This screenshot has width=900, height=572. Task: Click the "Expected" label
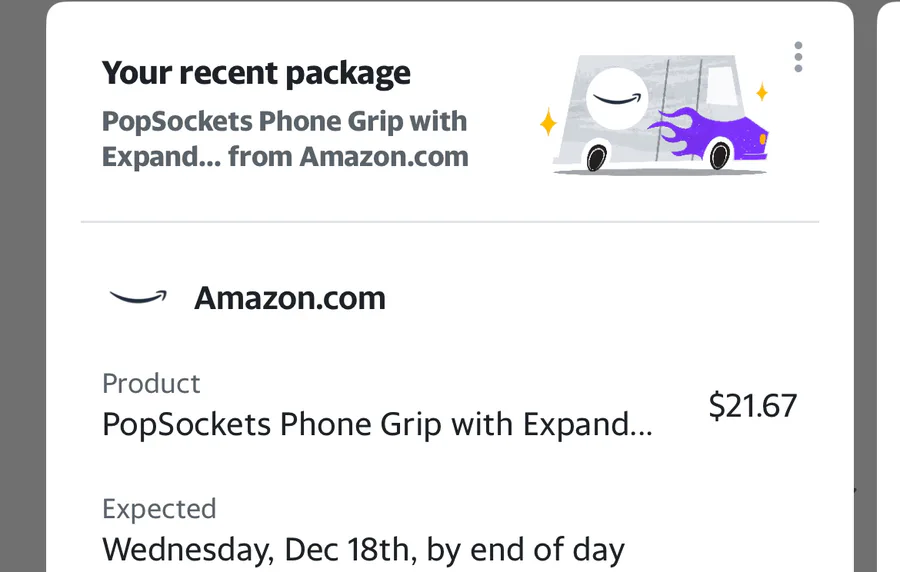159,509
